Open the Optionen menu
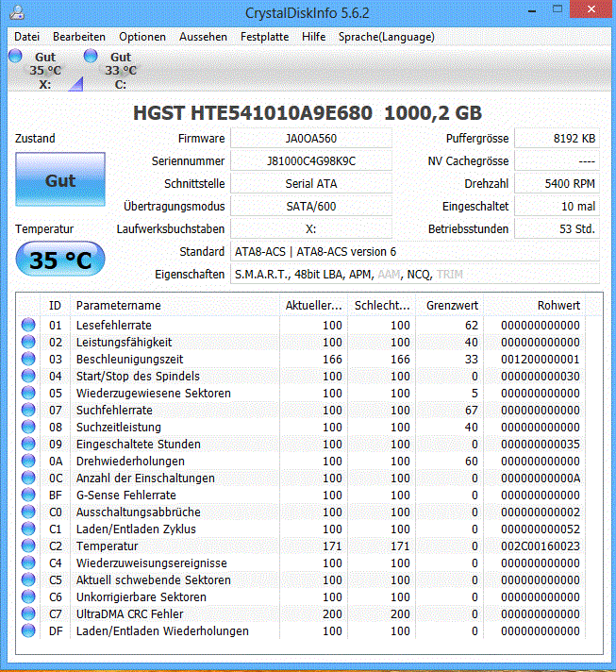The width and height of the screenshot is (616, 672). click(142, 37)
